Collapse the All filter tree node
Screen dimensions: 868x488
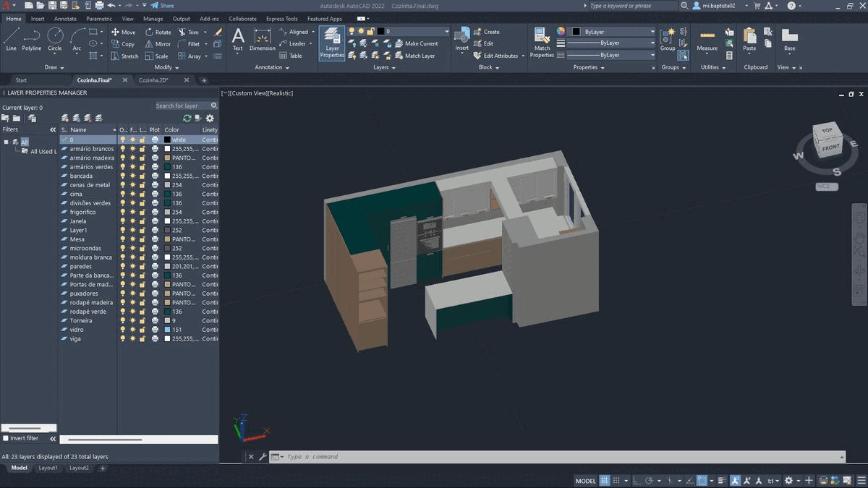[x=7, y=142]
